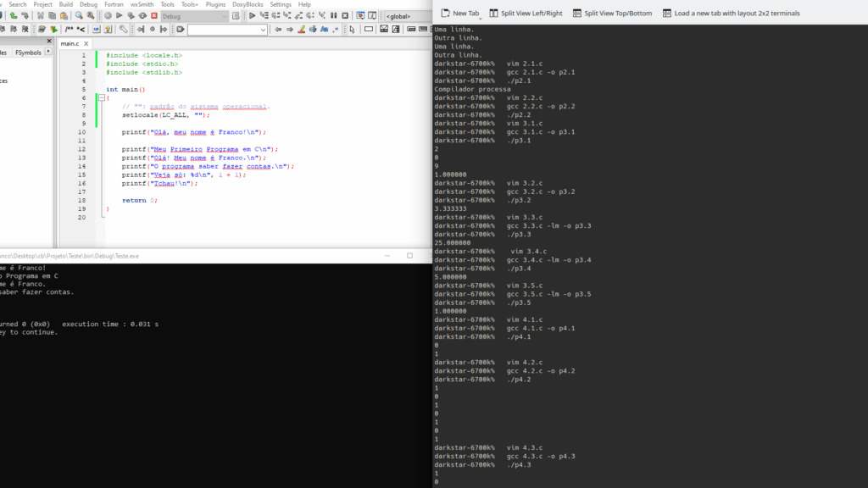Cut selection with the scissors icon
The image size is (868, 488).
pos(41,16)
